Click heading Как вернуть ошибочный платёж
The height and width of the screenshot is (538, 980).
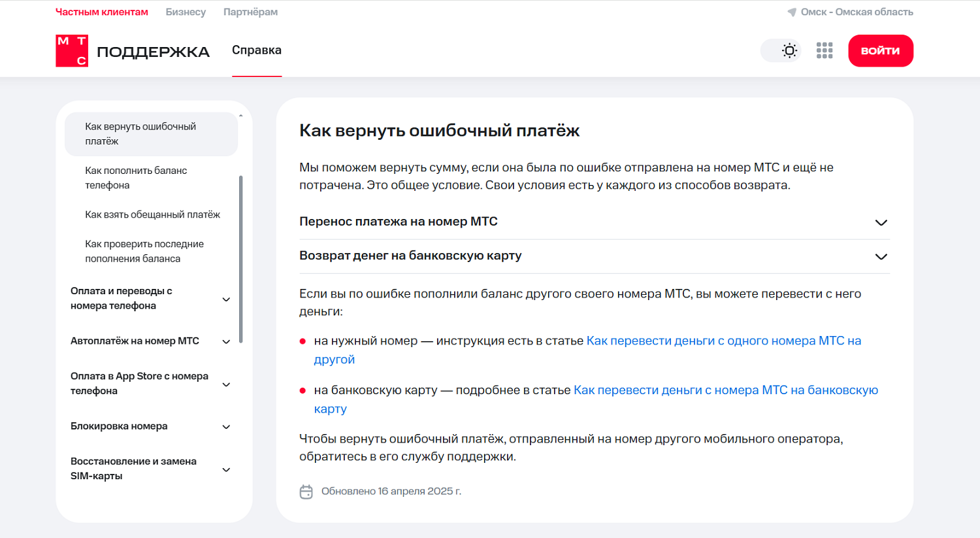tap(440, 131)
